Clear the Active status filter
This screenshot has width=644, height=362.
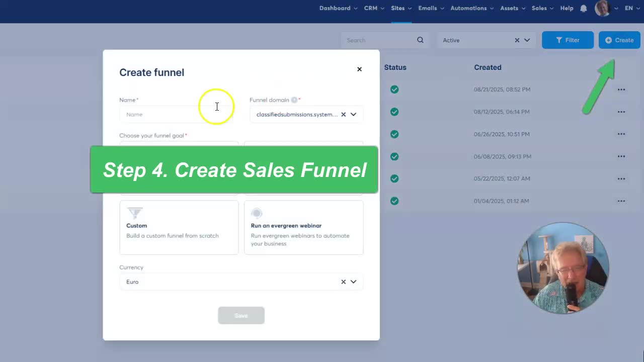click(517, 40)
